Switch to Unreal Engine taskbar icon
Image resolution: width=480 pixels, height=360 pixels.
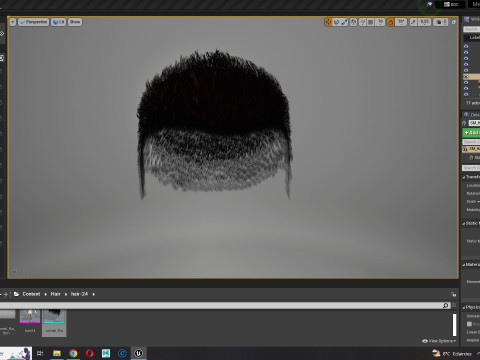click(x=139, y=353)
